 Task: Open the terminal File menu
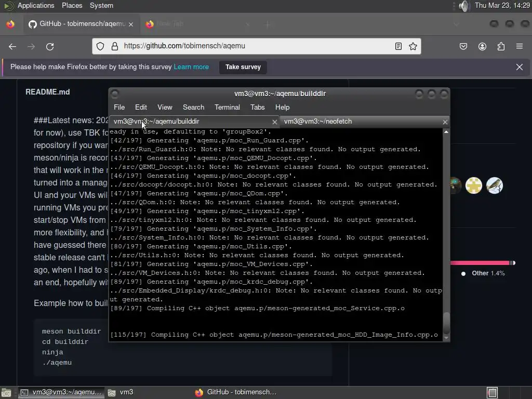(119, 107)
